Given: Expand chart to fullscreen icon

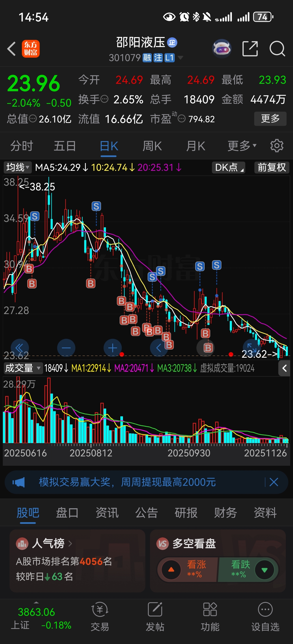Looking at the screenshot, I should (251, 347).
